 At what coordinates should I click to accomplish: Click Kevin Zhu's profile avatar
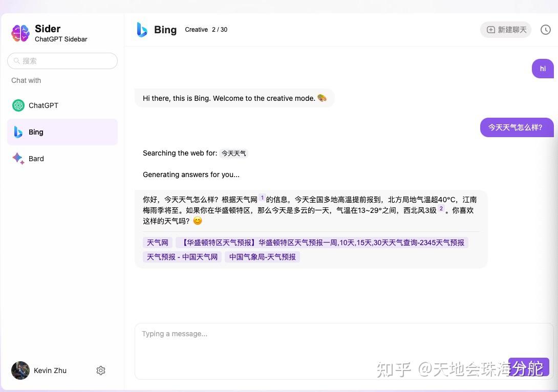(20, 370)
